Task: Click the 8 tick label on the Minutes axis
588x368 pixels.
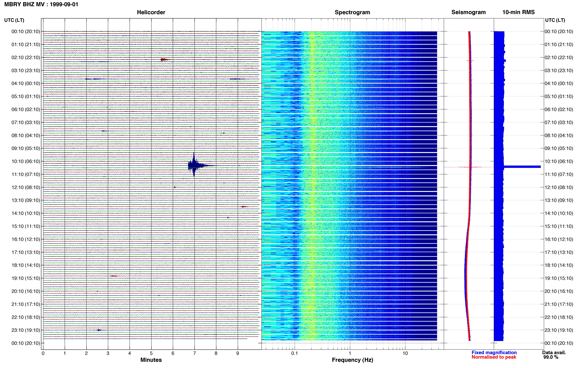Action: pos(216,353)
